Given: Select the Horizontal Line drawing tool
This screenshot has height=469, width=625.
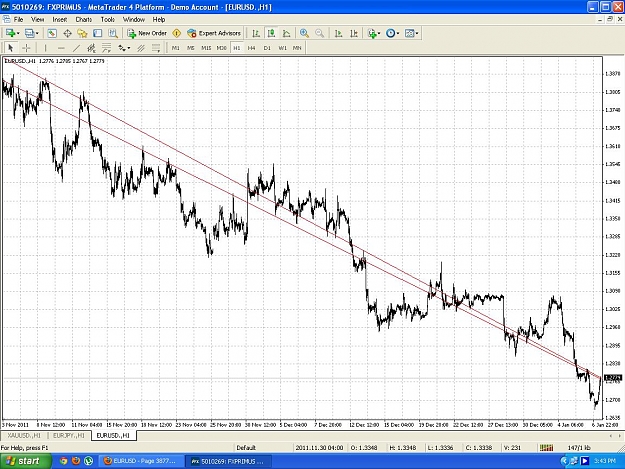Looking at the screenshot, I should point(61,48).
